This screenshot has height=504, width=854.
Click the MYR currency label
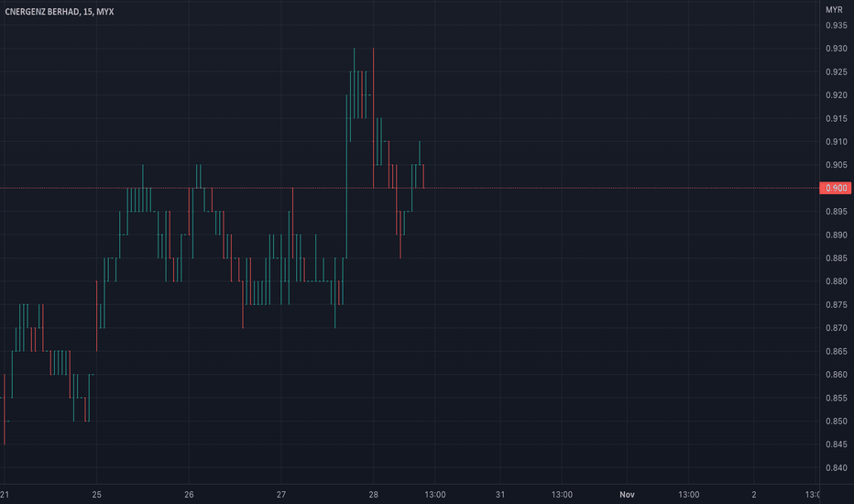pyautogui.click(x=834, y=10)
